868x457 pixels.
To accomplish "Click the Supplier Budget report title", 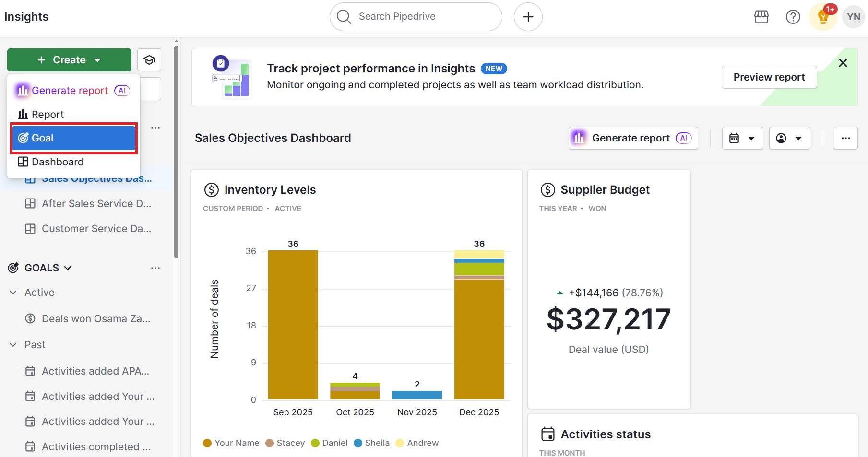I will click(605, 190).
